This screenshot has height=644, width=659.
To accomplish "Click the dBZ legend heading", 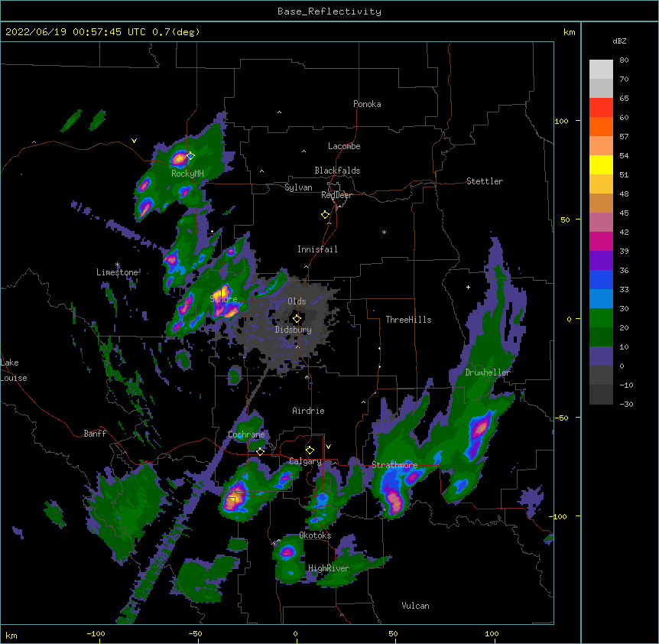I will tap(619, 41).
